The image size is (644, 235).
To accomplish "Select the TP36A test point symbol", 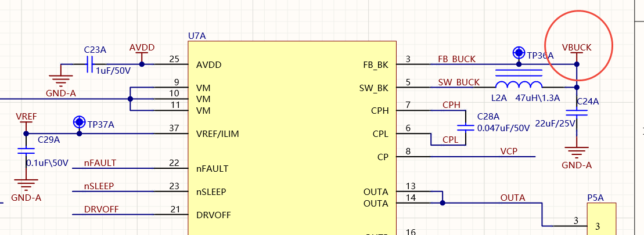I will click(x=519, y=53).
